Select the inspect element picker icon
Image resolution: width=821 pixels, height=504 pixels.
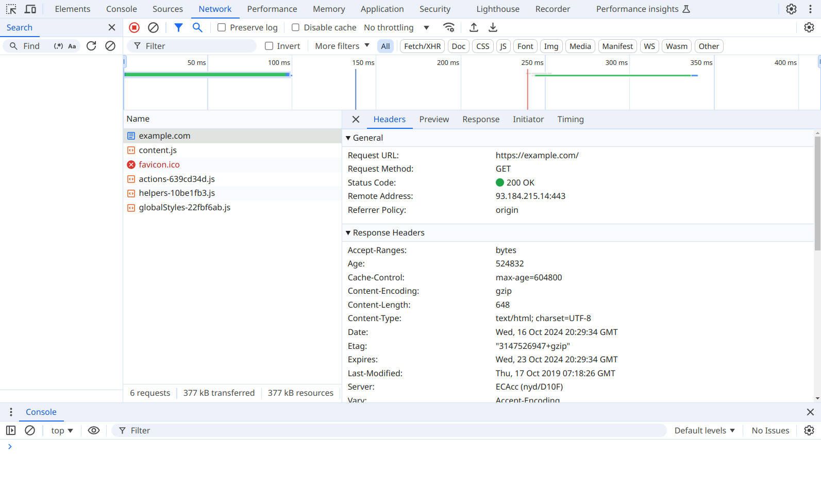11,9
